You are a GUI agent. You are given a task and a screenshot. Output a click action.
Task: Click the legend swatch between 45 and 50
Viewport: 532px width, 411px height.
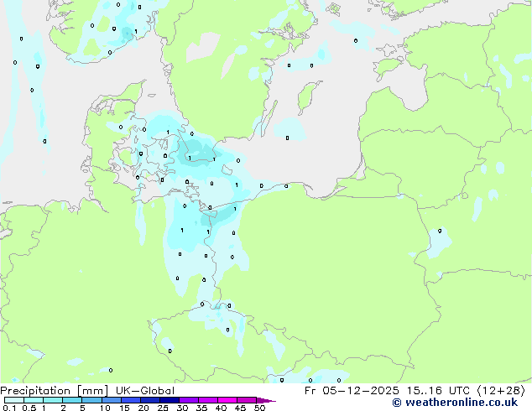247,400
